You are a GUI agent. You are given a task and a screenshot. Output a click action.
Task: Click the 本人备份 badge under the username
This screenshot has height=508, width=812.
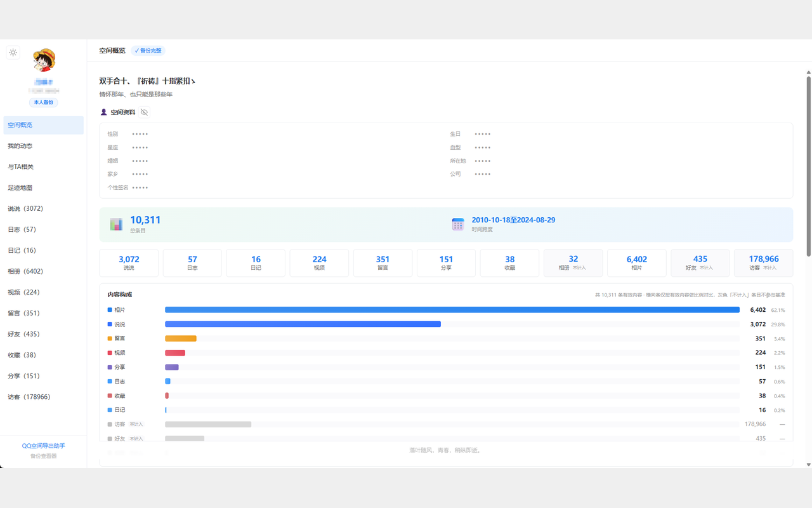pos(43,102)
